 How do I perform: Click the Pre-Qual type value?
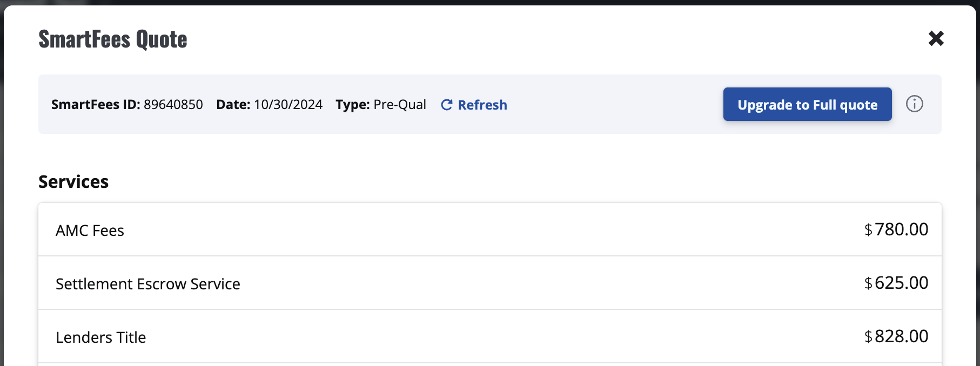pyautogui.click(x=400, y=104)
